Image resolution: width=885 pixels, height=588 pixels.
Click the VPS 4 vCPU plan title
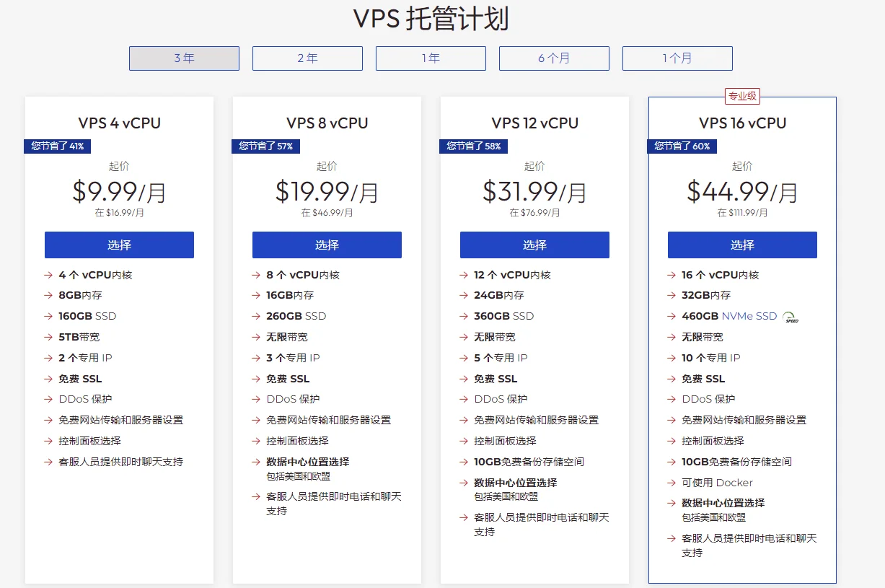(119, 123)
